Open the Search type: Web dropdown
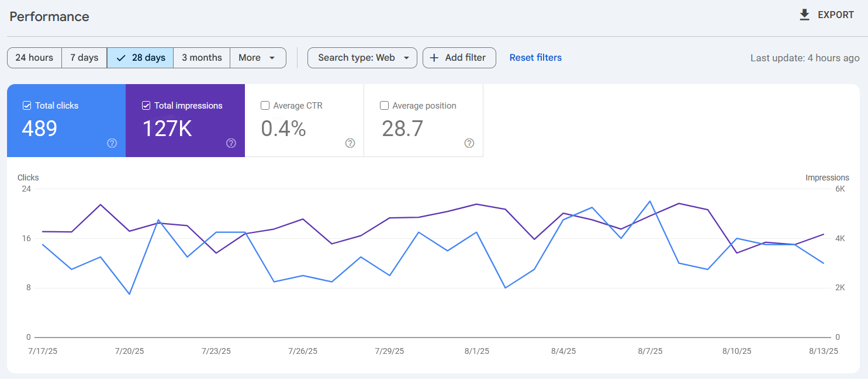This screenshot has width=868, height=379. click(x=362, y=58)
